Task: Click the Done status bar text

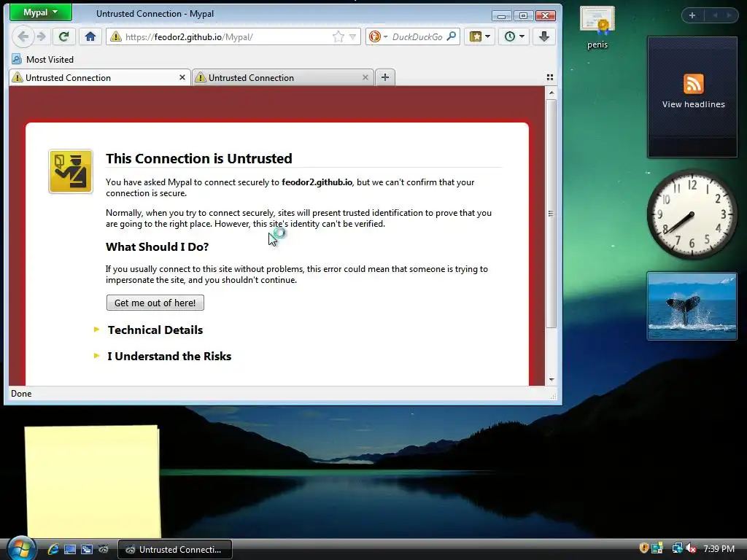Action: pos(21,394)
